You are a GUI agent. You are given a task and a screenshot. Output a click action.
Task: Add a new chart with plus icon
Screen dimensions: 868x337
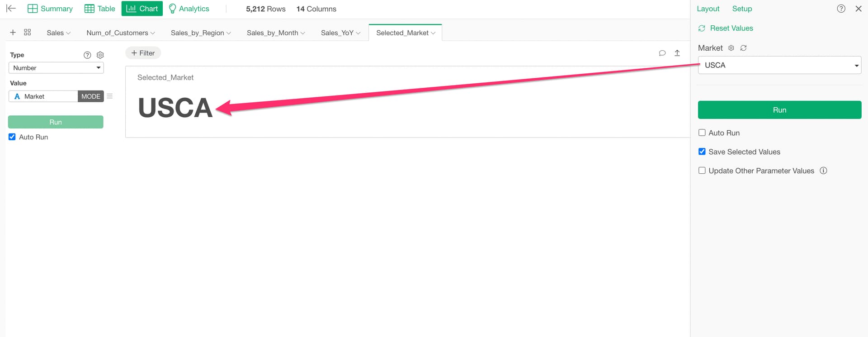13,33
